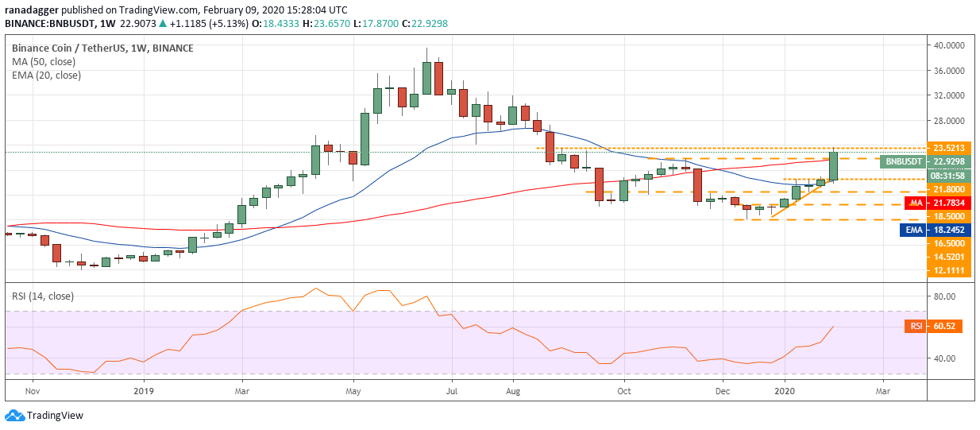Click the Jul label on time axis
Screen dimensions: 980x430
click(451, 391)
